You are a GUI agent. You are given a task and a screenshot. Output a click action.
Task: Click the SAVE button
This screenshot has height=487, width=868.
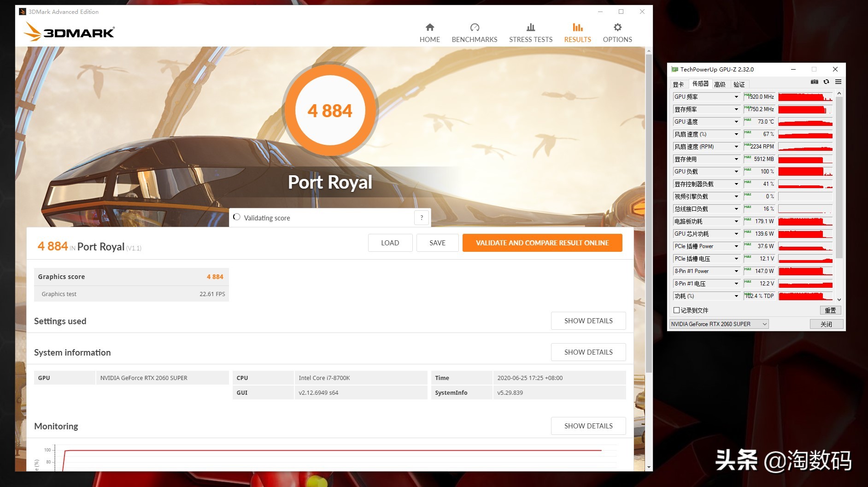click(x=438, y=243)
